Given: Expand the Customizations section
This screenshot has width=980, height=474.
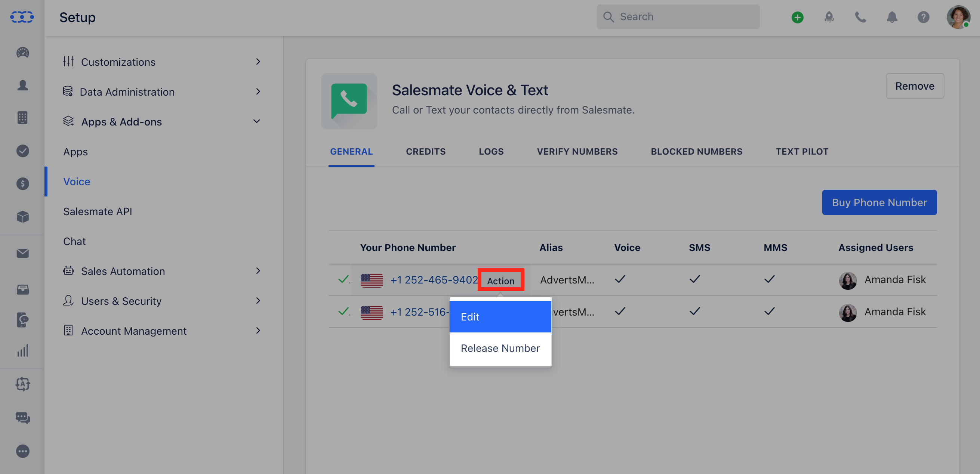Looking at the screenshot, I should [163, 62].
